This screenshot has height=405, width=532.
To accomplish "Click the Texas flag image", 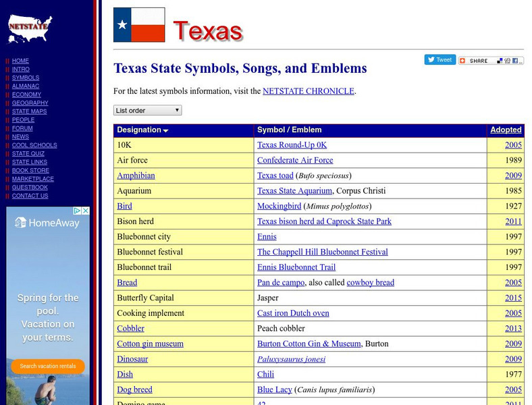I will 139,25.
